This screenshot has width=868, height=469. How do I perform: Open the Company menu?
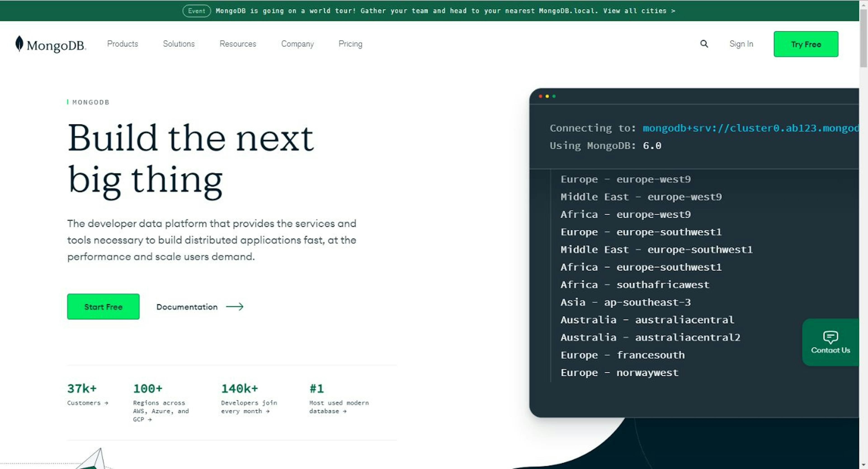[x=297, y=44]
